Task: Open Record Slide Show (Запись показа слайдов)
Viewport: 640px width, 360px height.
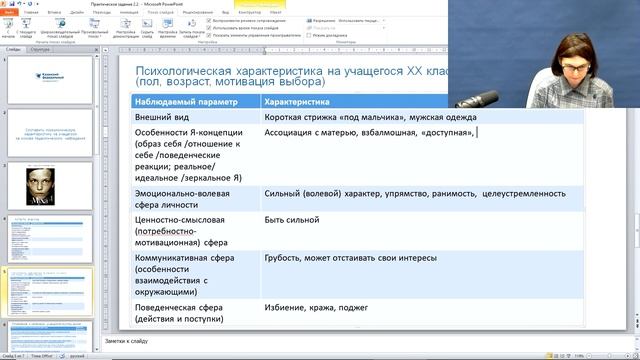Action: pos(192,28)
